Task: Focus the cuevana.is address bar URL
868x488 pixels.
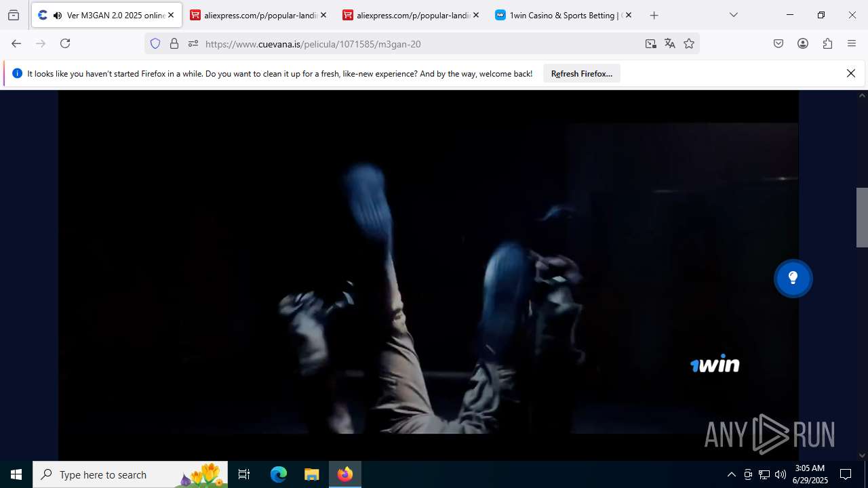Action: click(x=422, y=43)
